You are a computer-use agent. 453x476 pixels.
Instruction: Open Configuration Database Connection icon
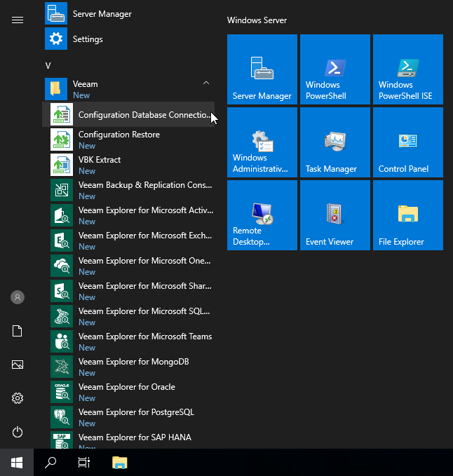click(62, 114)
